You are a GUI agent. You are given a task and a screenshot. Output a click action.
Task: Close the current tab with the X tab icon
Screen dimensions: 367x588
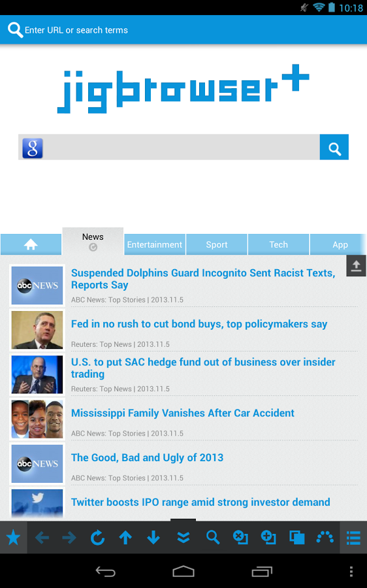[x=240, y=538]
